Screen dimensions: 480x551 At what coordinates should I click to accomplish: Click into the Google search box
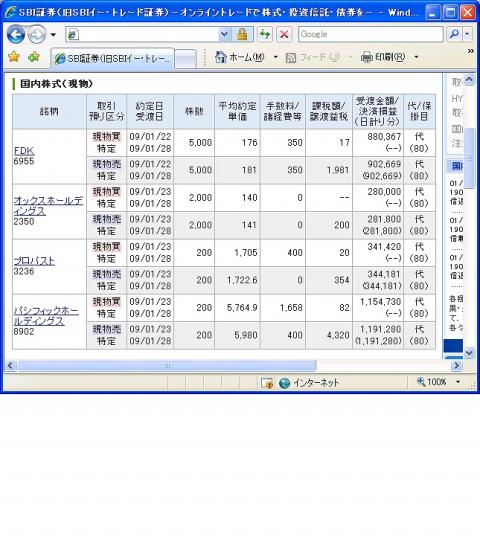pos(371,34)
